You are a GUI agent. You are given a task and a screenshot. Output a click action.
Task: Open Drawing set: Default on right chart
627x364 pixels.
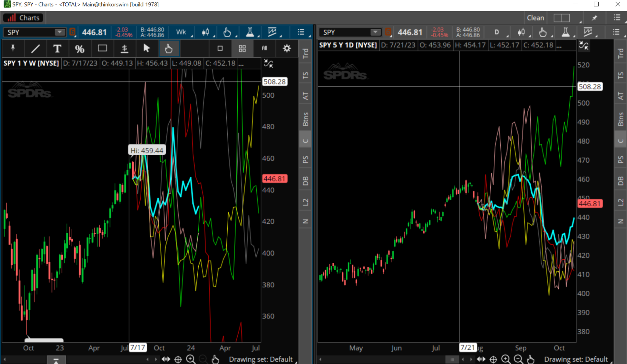tap(576, 359)
